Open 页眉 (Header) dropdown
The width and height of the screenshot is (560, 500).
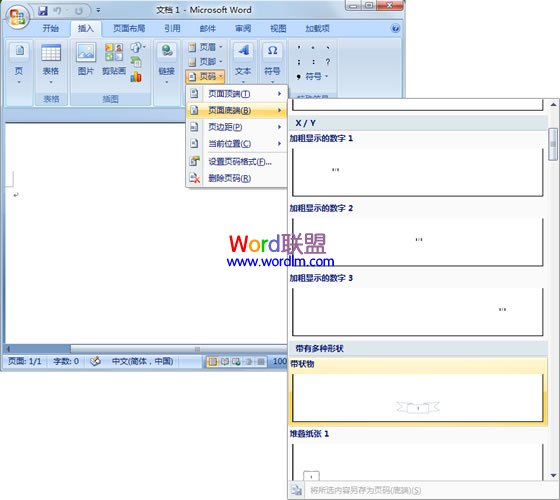point(205,47)
